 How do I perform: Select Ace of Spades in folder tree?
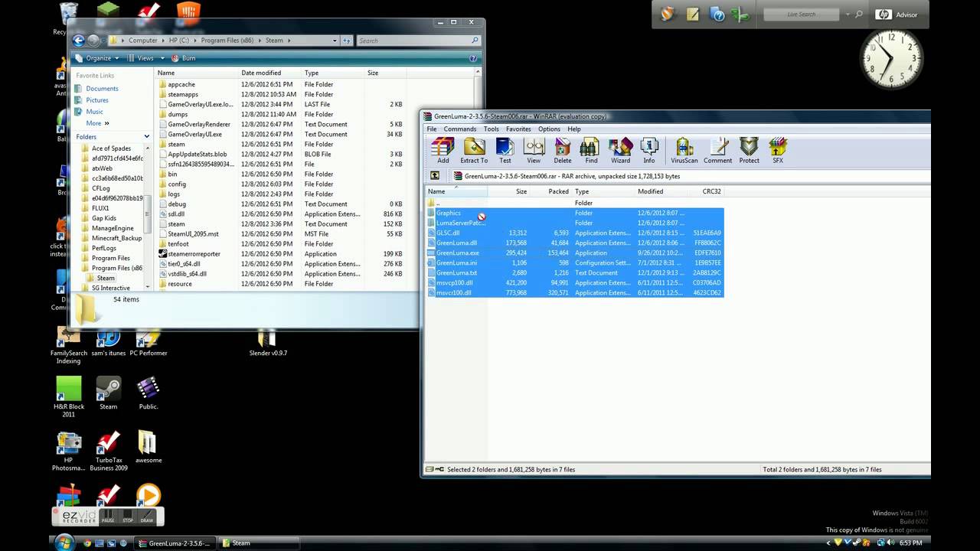[x=111, y=148]
